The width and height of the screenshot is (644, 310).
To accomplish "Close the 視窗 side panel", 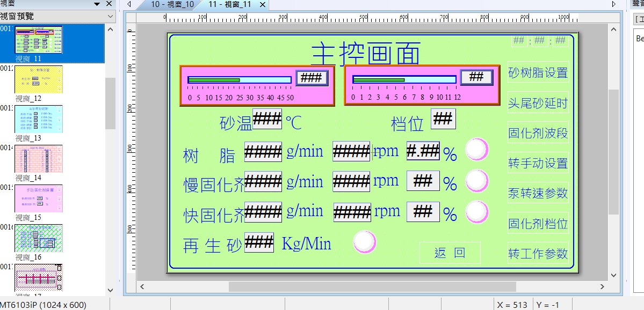I will [109, 4].
